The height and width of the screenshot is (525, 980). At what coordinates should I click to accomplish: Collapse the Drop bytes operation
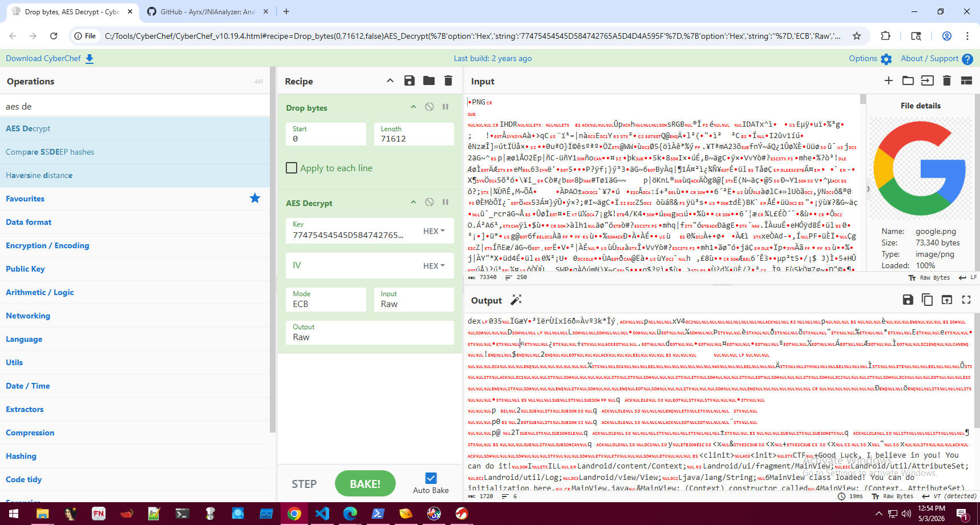pos(414,107)
